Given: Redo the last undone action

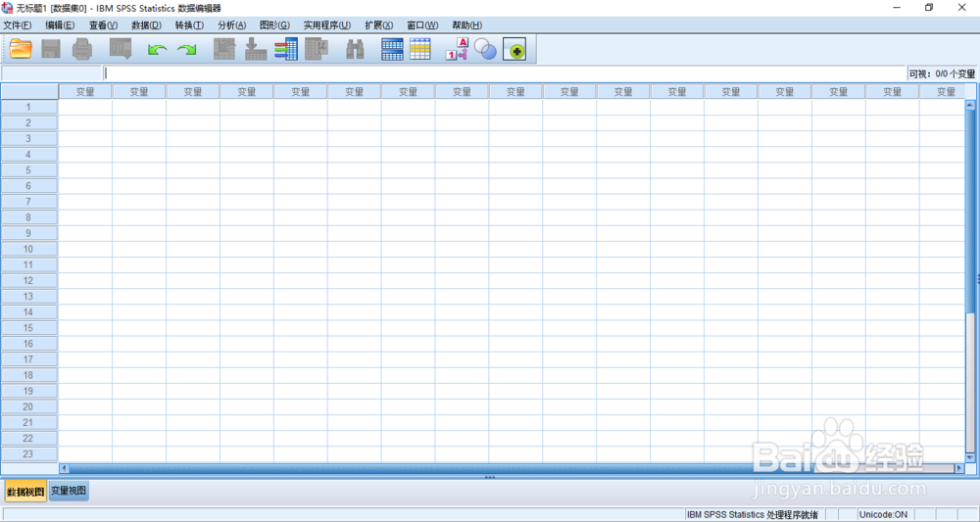Looking at the screenshot, I should pyautogui.click(x=187, y=49).
